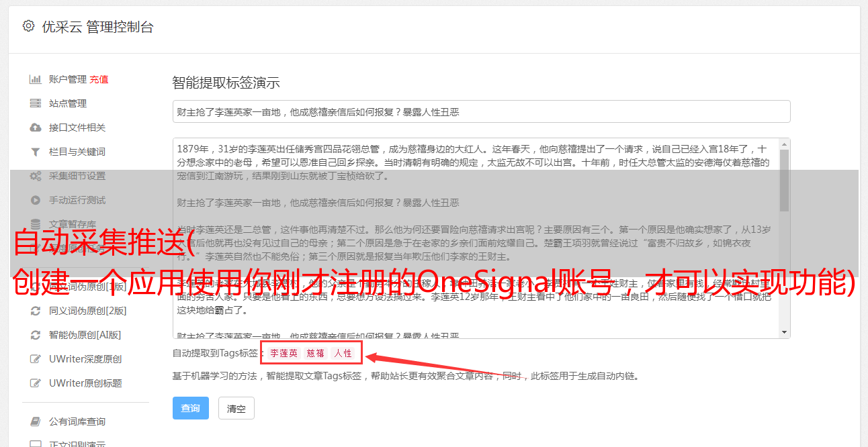Click the book icon for 公有词库查询
Screen dimensions: 868x447
[36, 421]
